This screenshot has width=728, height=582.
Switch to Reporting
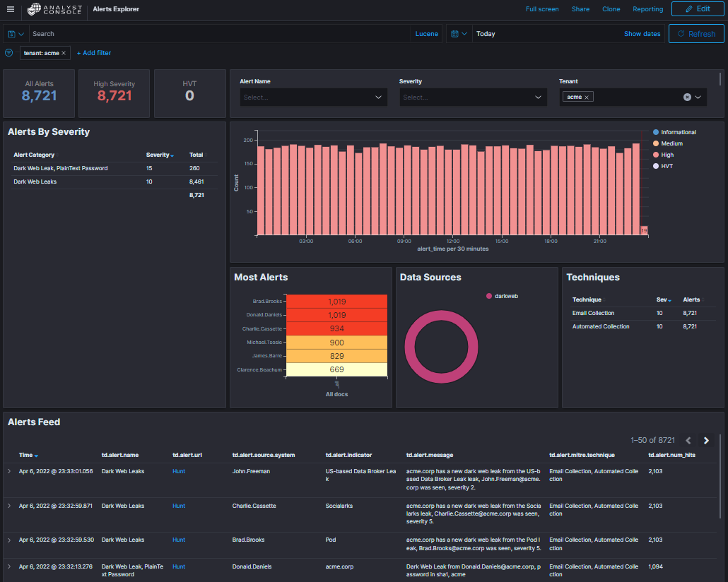point(647,9)
